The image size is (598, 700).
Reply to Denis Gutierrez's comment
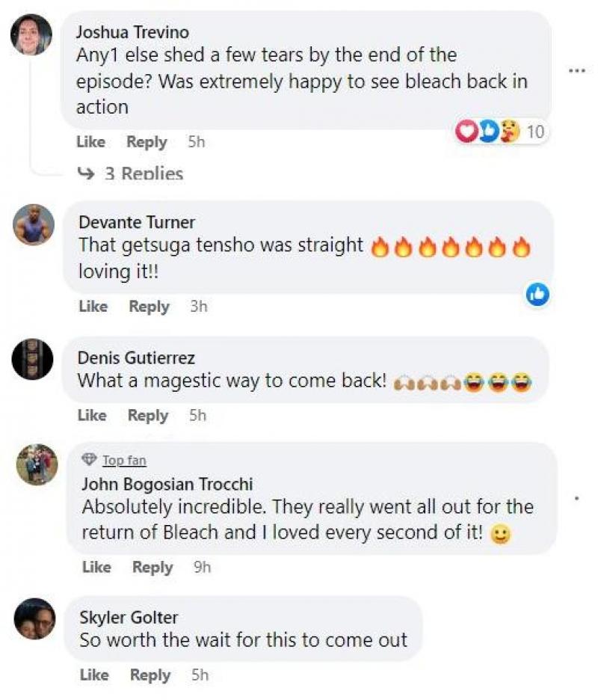pos(147,415)
